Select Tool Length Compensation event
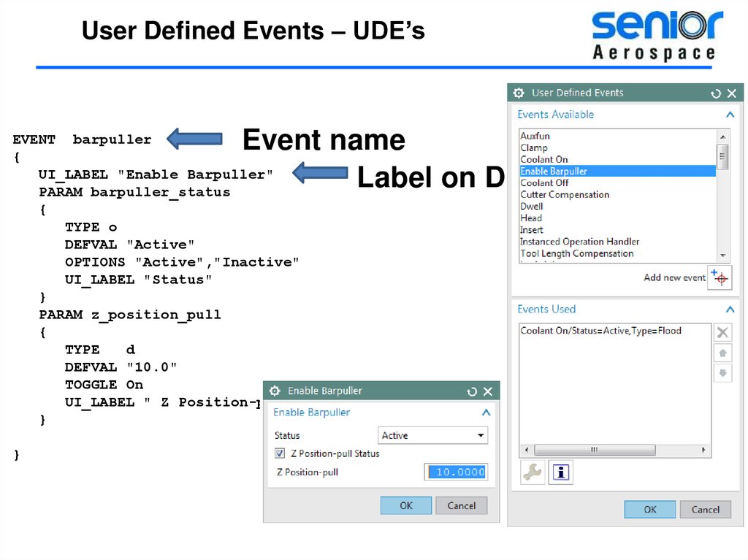 coord(618,253)
